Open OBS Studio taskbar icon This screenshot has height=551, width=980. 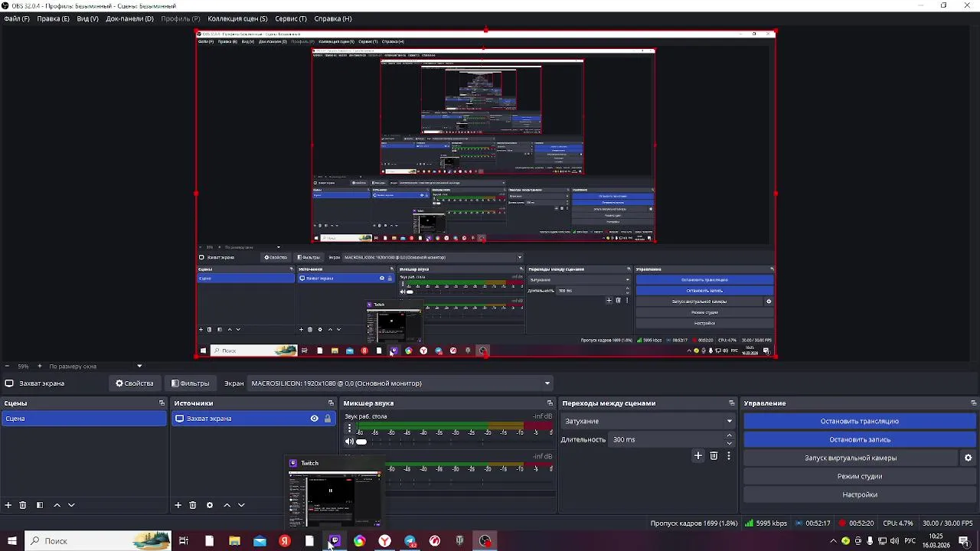click(x=485, y=541)
